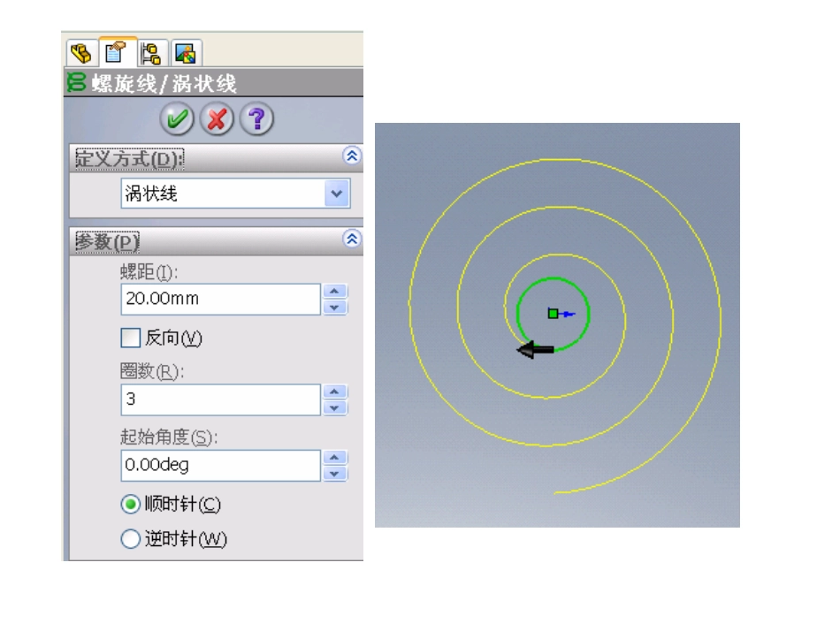Image resolution: width=840 pixels, height=631 pixels.
Task: Click the black direction arrow on the spiral
Action: (535, 350)
